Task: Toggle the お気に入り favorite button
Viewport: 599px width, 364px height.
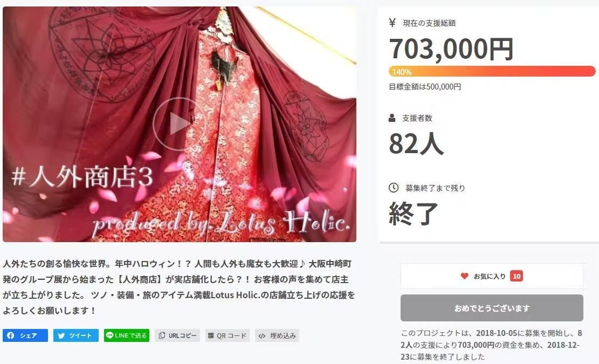Action: [492, 276]
